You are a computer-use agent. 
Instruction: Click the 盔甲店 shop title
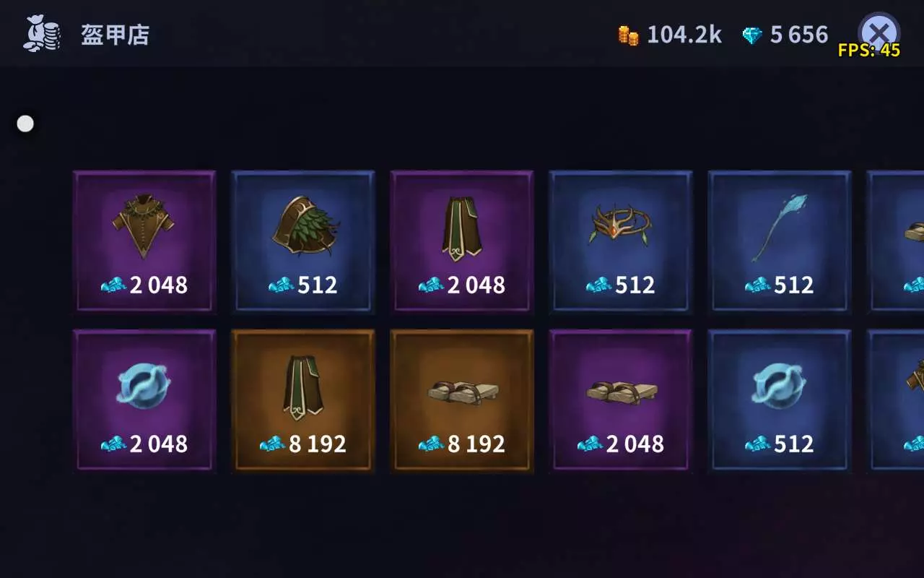click(x=115, y=35)
